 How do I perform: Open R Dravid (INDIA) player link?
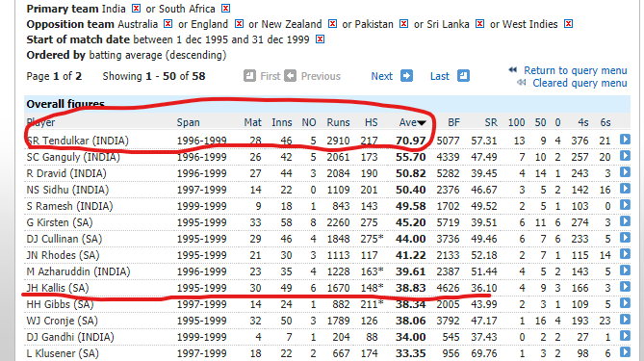click(x=66, y=173)
